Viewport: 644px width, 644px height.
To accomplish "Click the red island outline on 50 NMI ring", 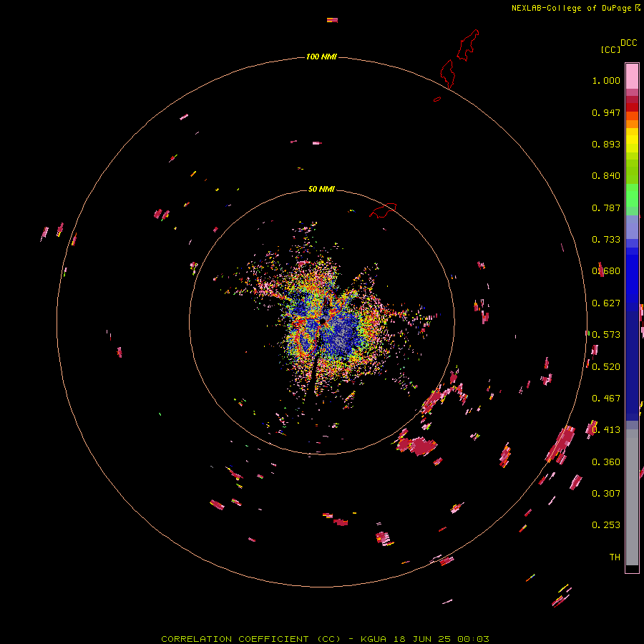I will pos(383,210).
